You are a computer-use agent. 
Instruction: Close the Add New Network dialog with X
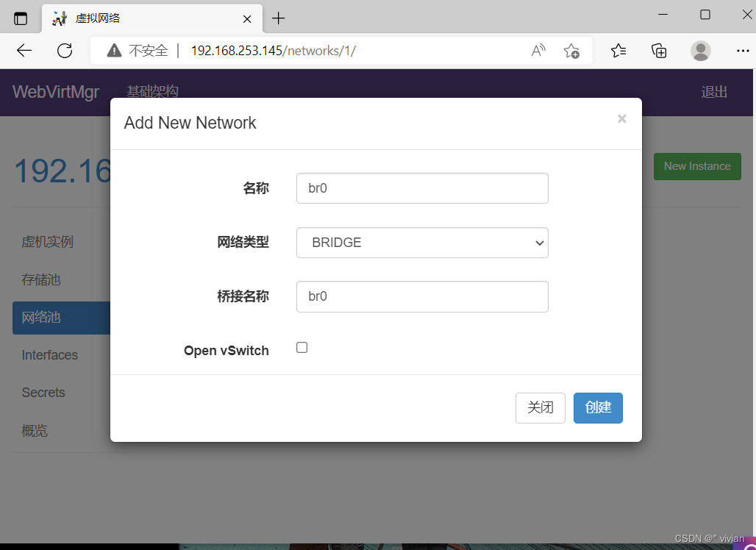[622, 118]
